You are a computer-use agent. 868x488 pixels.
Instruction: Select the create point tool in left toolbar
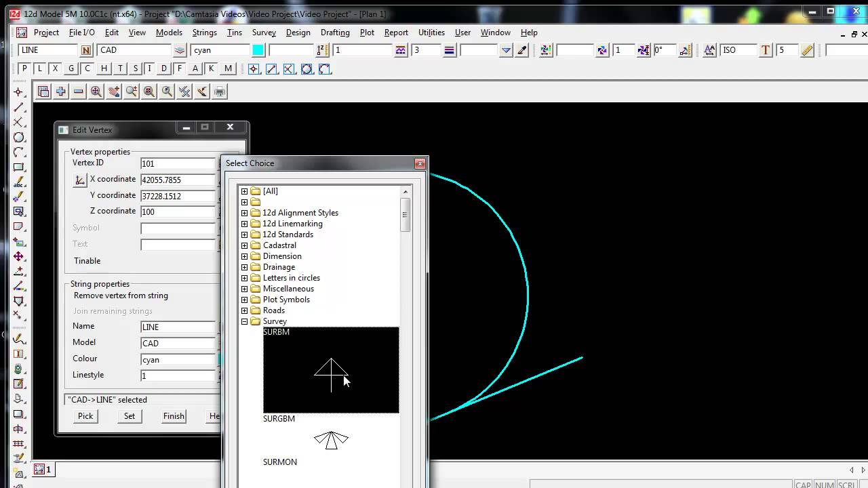point(19,91)
